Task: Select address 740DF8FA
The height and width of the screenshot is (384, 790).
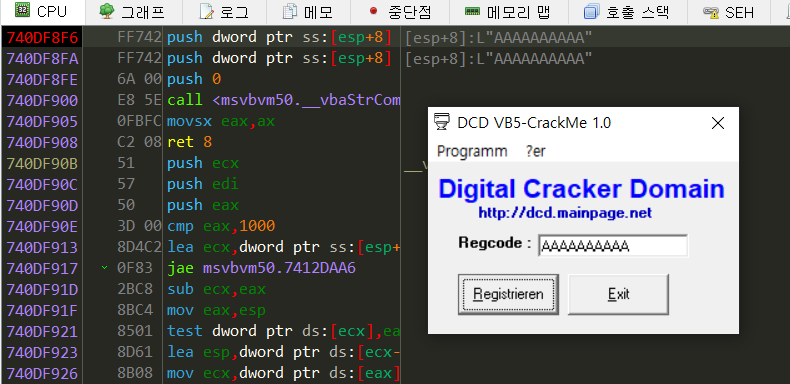Action: [42, 58]
